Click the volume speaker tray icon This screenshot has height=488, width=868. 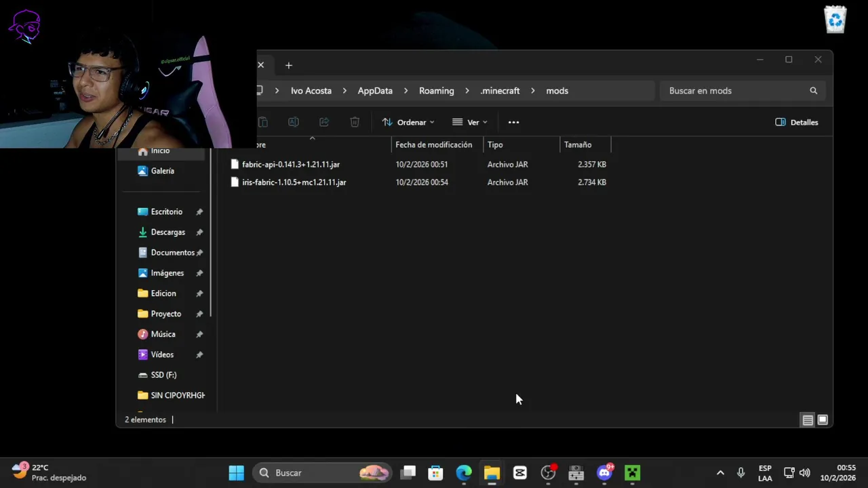[x=805, y=472]
